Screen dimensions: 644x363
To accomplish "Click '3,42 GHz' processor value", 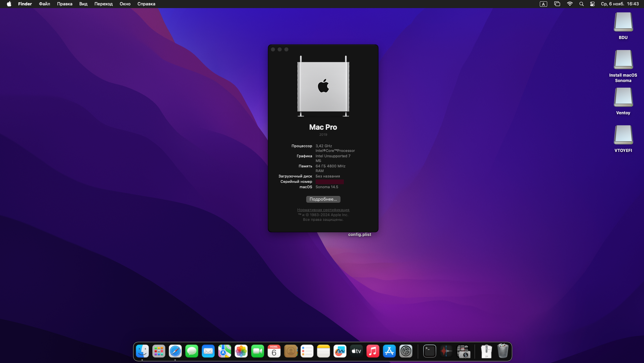I will click(324, 146).
